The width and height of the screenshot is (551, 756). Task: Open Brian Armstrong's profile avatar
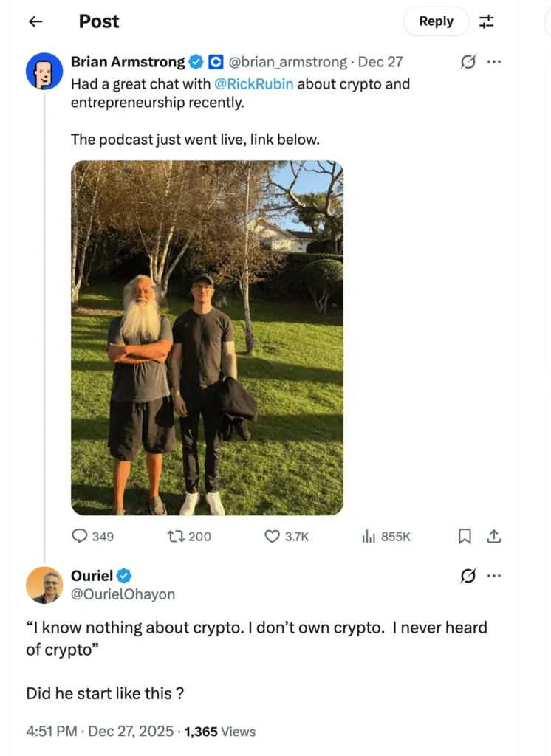click(44, 71)
